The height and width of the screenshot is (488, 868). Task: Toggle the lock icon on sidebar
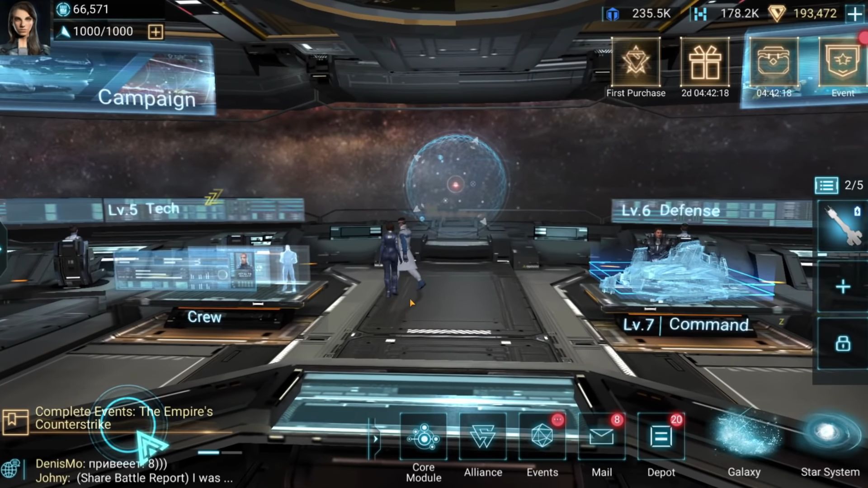[x=842, y=344]
